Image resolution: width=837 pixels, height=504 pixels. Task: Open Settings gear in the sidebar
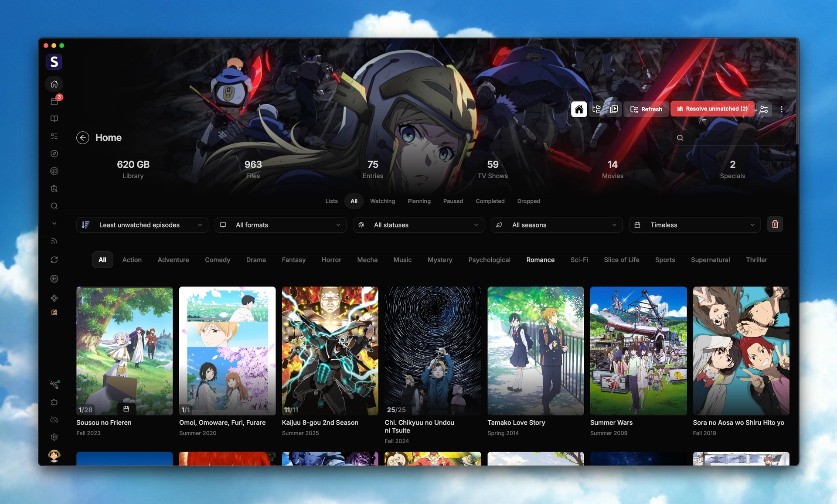coord(54,437)
